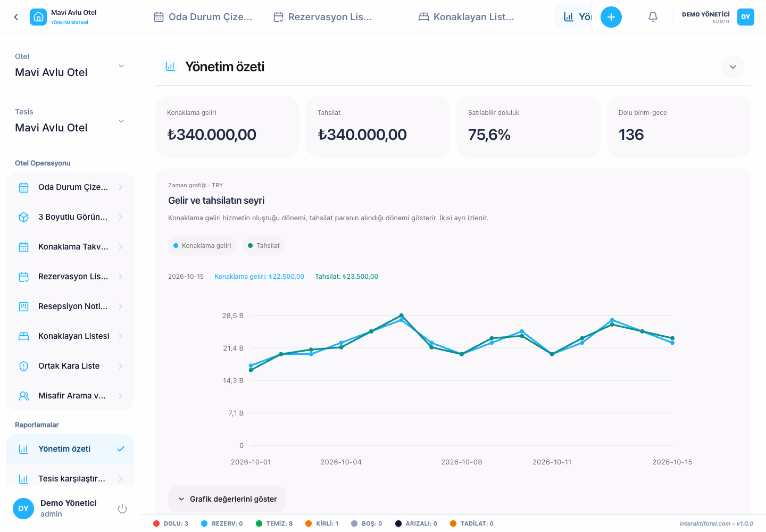766x532 pixels.
Task: Click the chevron on Ortak Kara Liste row
Action: [x=121, y=366]
